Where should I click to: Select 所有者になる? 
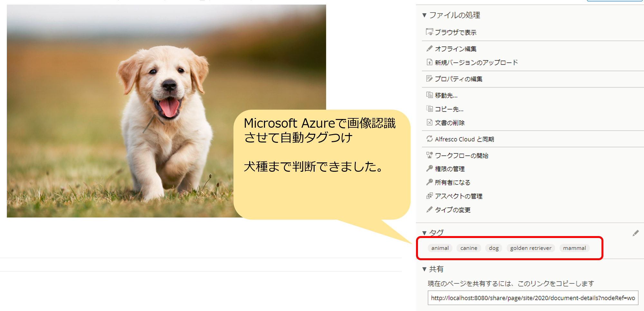(452, 182)
